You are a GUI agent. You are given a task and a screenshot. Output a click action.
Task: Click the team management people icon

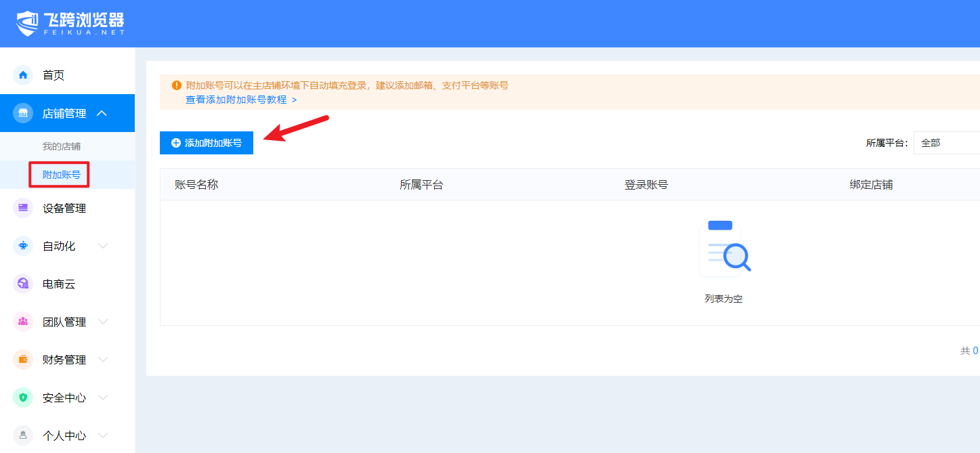23,322
